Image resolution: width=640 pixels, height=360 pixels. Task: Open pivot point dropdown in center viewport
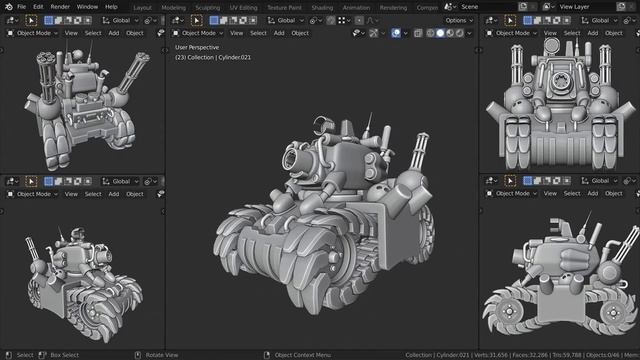coord(316,20)
